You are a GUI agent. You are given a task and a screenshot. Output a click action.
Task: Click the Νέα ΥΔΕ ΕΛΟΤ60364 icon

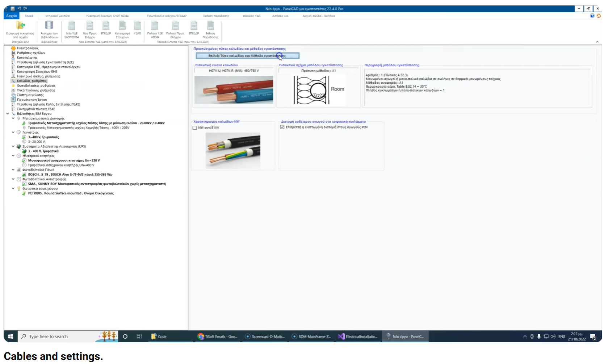pos(71,30)
